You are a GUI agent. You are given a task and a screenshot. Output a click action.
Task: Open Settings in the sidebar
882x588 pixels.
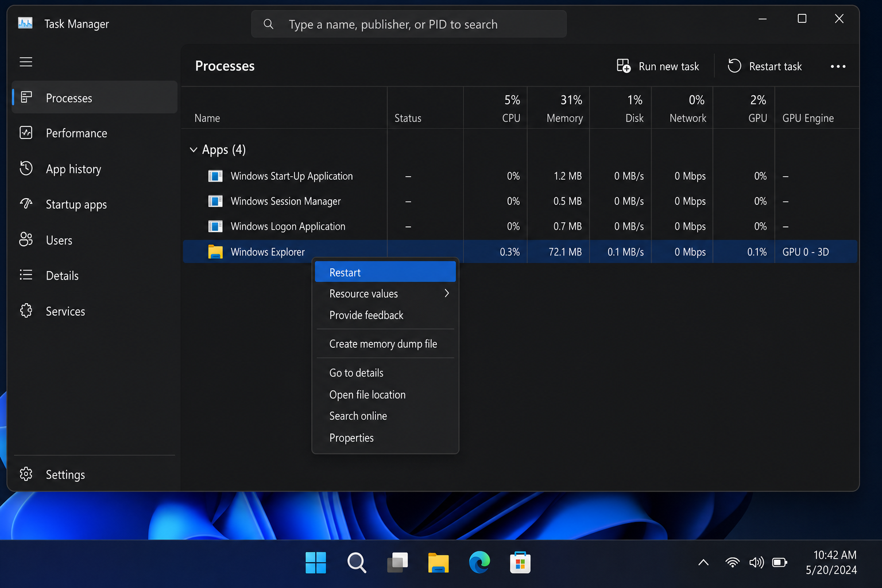(x=94, y=474)
